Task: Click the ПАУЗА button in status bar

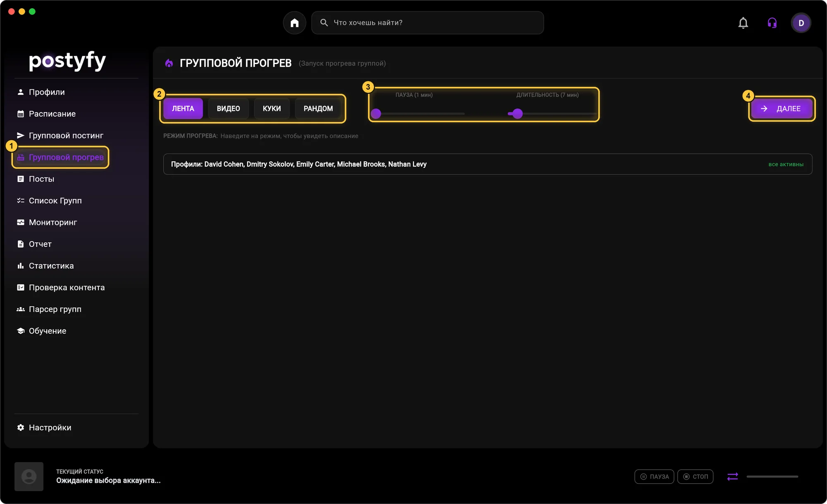Action: [654, 477]
